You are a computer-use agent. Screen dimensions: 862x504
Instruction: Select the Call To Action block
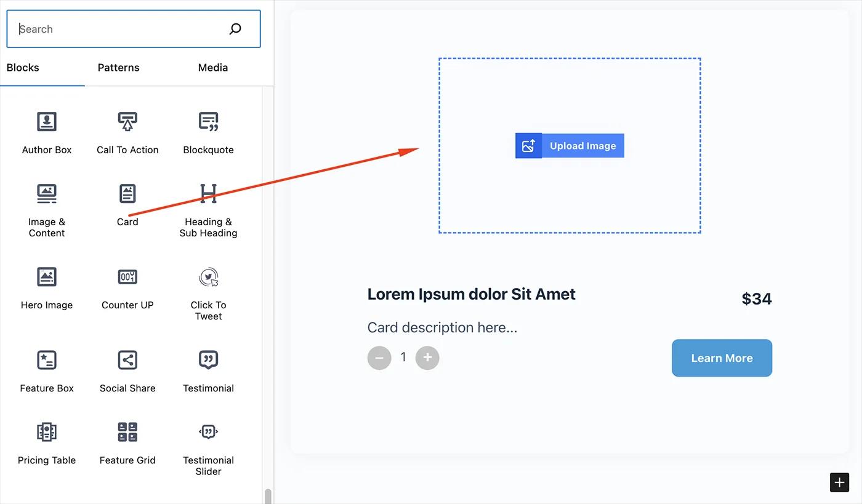[127, 131]
